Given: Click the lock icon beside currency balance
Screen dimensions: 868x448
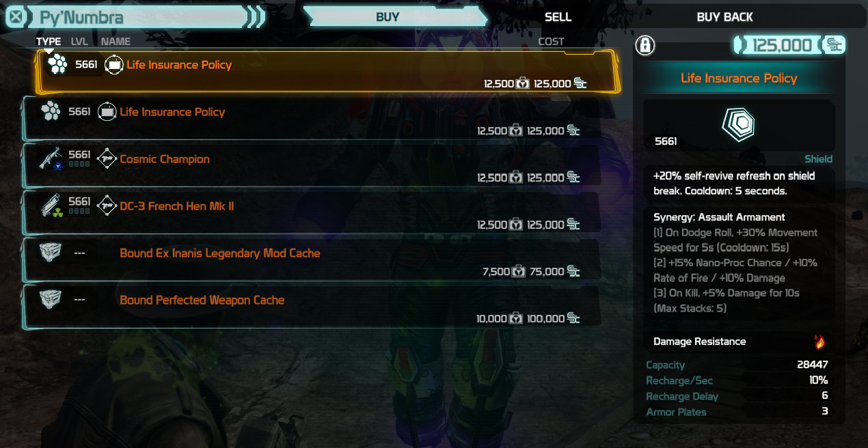Looking at the screenshot, I should (x=645, y=45).
